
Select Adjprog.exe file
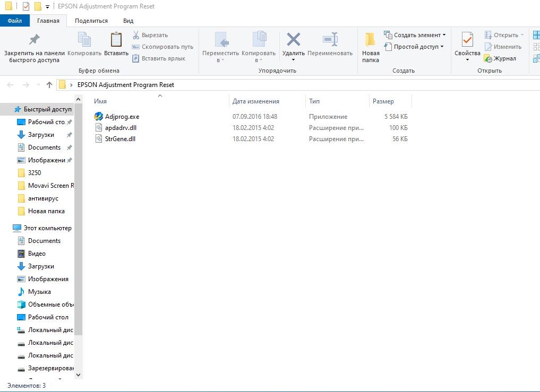pyautogui.click(x=122, y=117)
